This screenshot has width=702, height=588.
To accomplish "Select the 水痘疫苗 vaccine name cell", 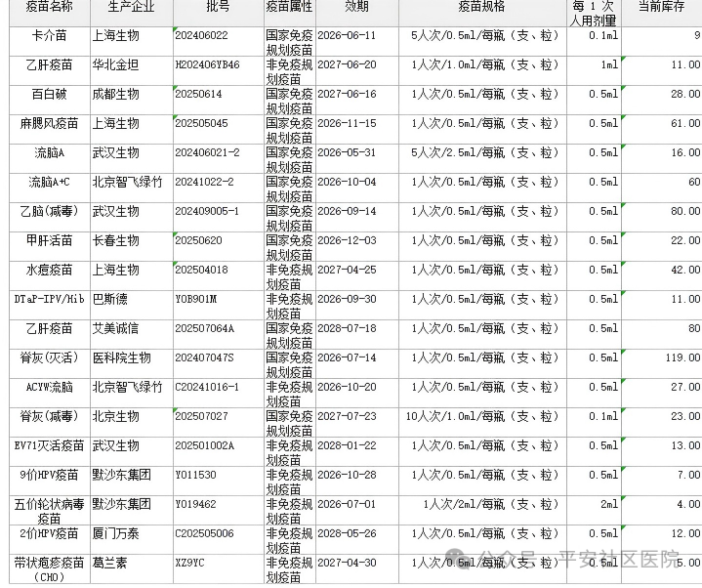I will click(49, 275).
